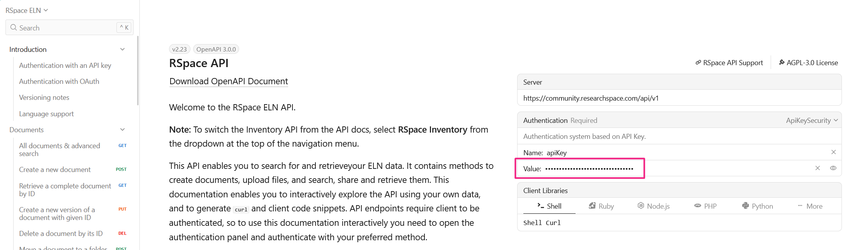868x250 pixels.
Task: Click the Search field
Action: (x=69, y=28)
